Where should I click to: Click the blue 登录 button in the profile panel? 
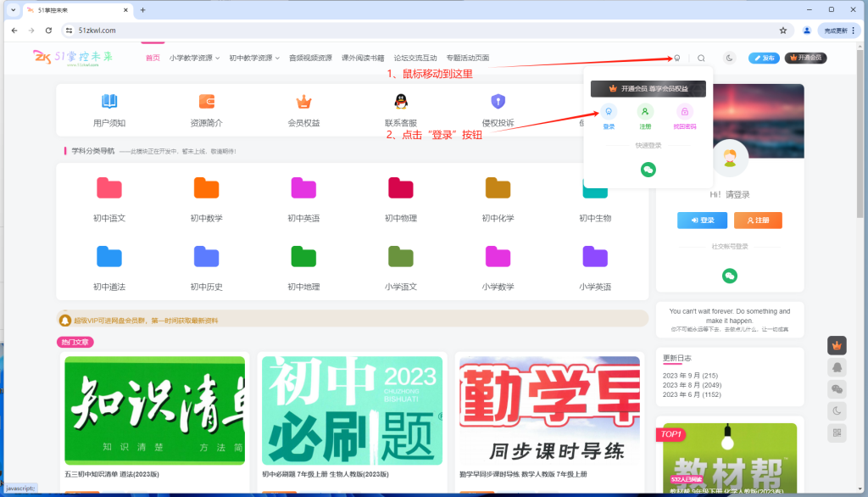click(x=702, y=221)
